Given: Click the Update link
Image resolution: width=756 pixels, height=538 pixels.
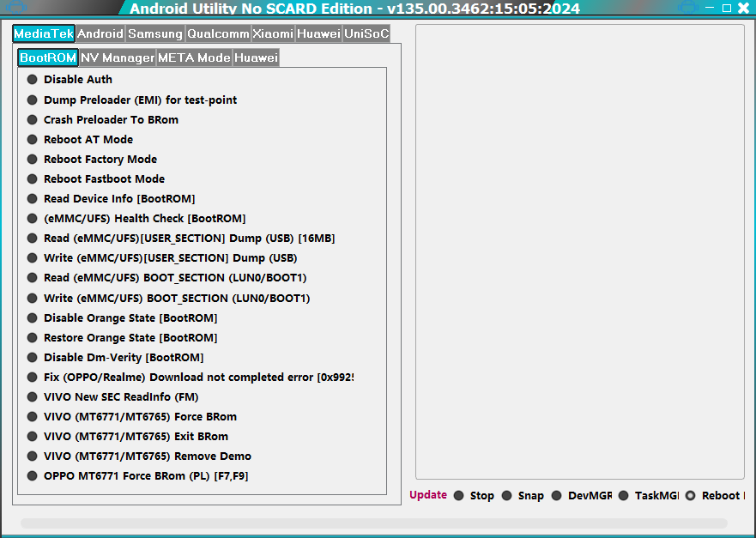Looking at the screenshot, I should [428, 495].
